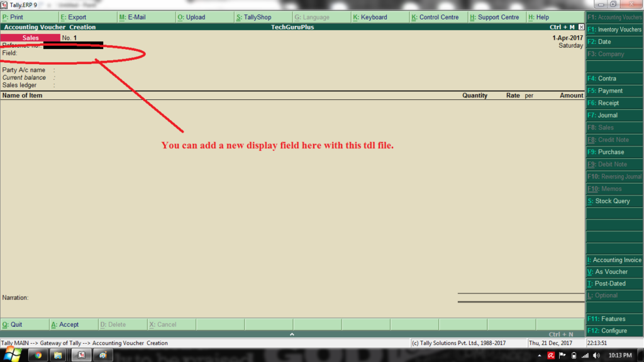Click the network signal icon in the tray
Screen dimensions: 644x362
click(x=585, y=355)
